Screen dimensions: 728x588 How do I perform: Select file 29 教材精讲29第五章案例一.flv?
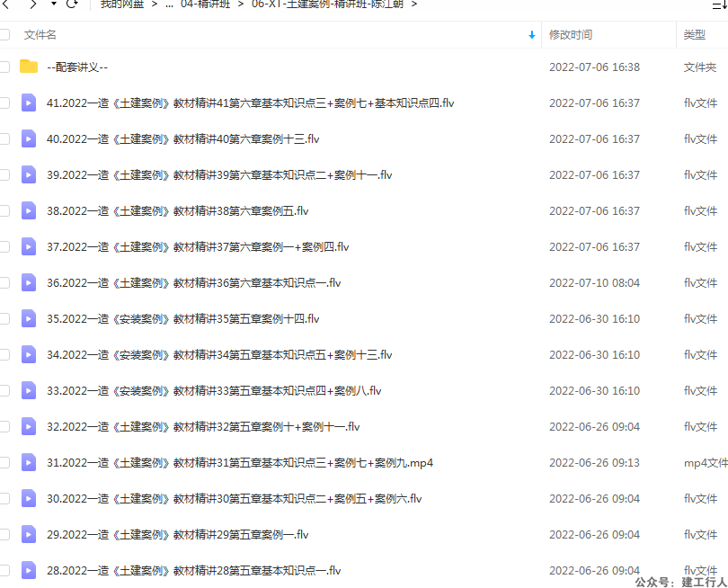[x=177, y=535]
